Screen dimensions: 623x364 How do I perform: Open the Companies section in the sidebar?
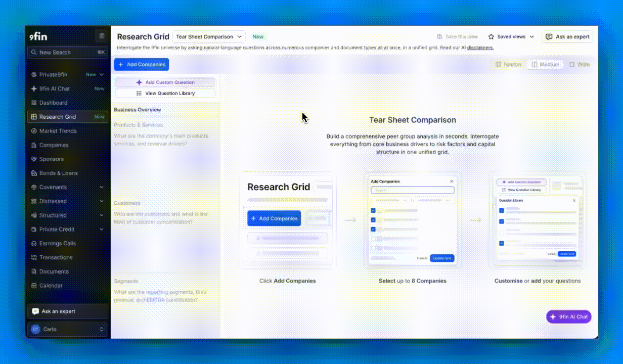68,145
